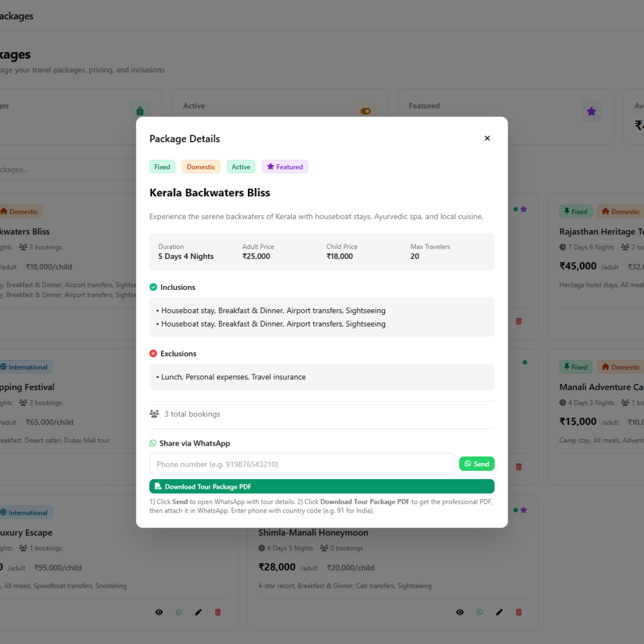Click the green Inclusions checkmark icon
The image size is (644, 644).
coord(153,287)
